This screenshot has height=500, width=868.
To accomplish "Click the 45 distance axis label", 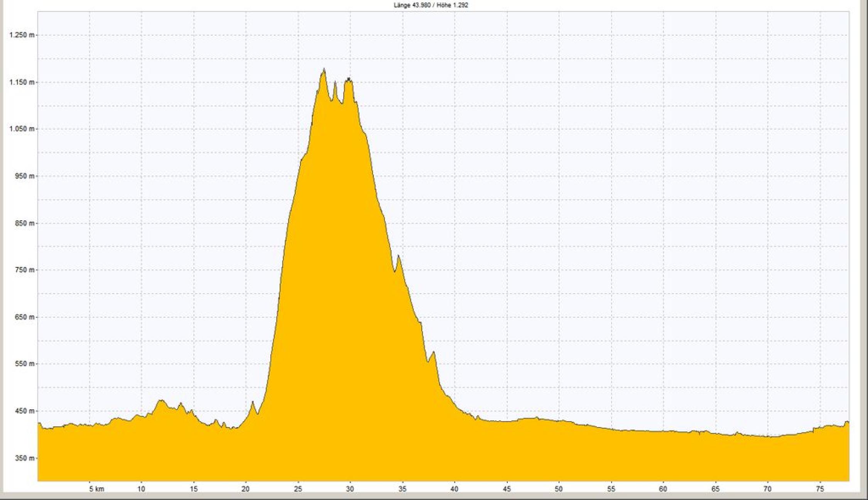I will click(507, 489).
